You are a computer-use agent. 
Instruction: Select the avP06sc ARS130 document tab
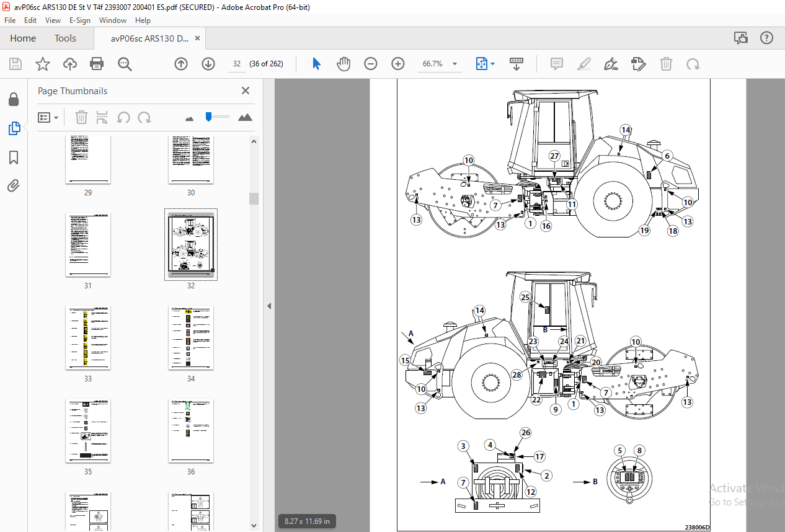(149, 38)
